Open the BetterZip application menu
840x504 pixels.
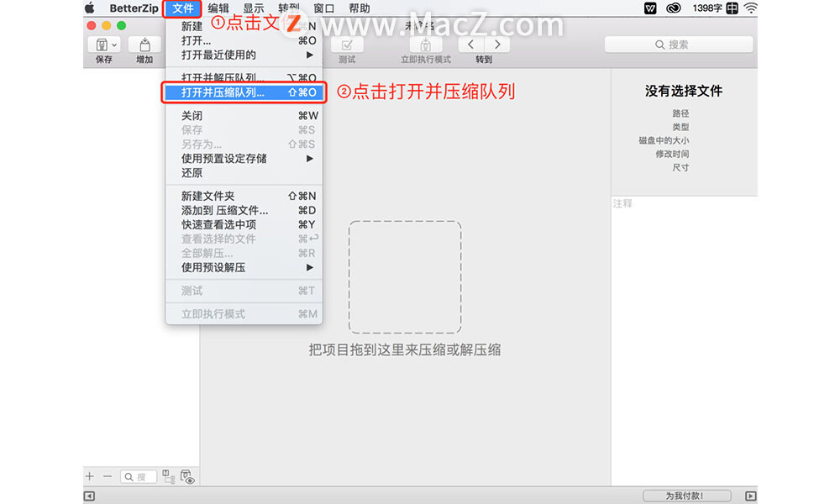pyautogui.click(x=134, y=8)
